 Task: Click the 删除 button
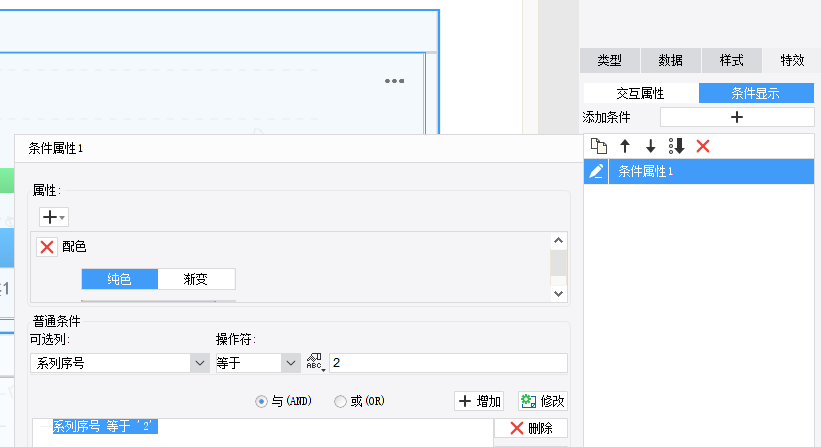531,428
